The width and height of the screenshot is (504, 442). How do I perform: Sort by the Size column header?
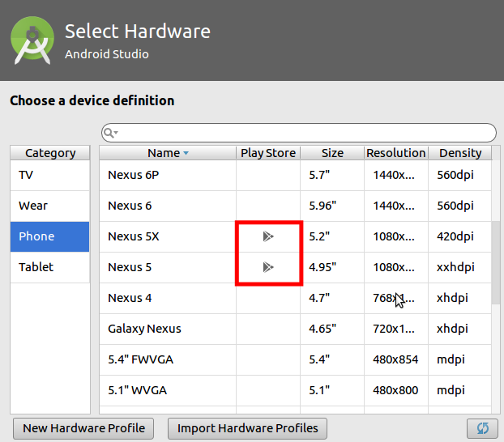(x=332, y=153)
